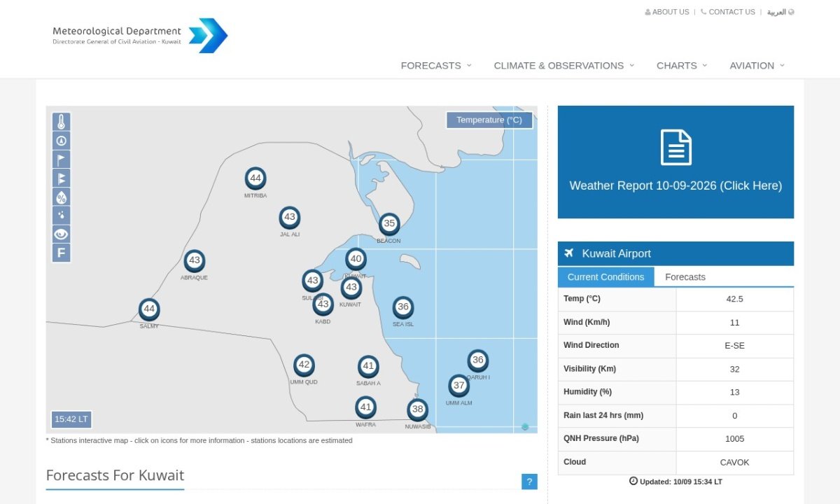Screen dimensions: 840x504
Task: Open the Sulaibi station marker showing 43
Action: 312,281
